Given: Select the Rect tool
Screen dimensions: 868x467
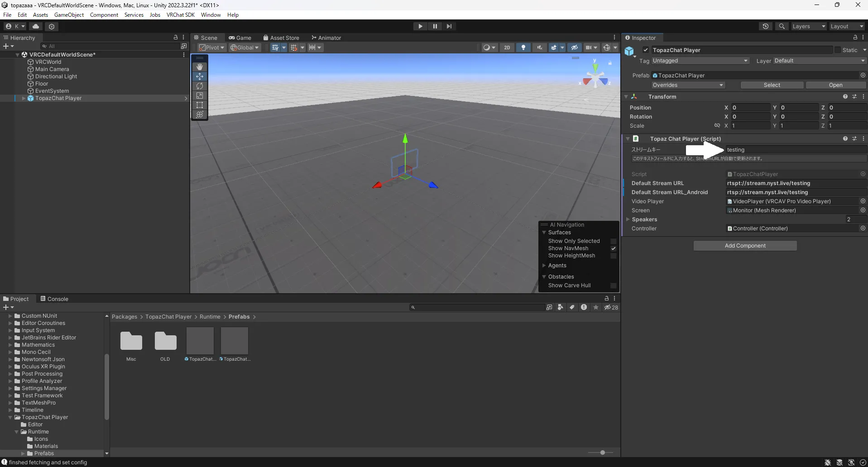Looking at the screenshot, I should (x=200, y=105).
